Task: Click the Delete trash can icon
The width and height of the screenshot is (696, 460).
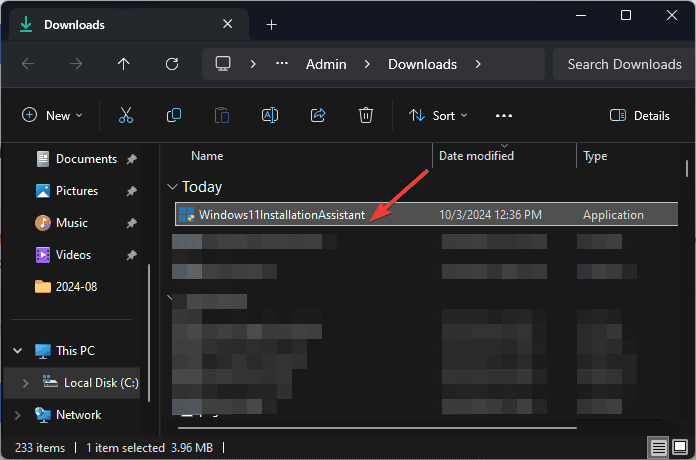Action: pos(366,115)
